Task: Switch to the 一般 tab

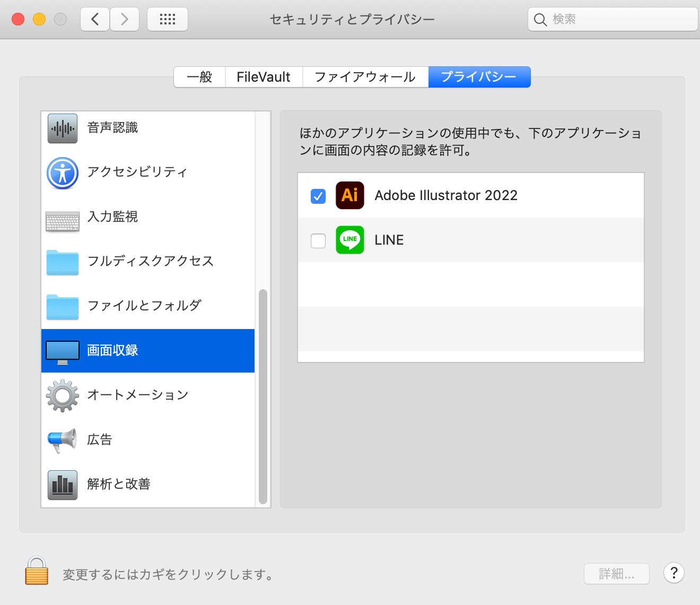Action: [200, 77]
